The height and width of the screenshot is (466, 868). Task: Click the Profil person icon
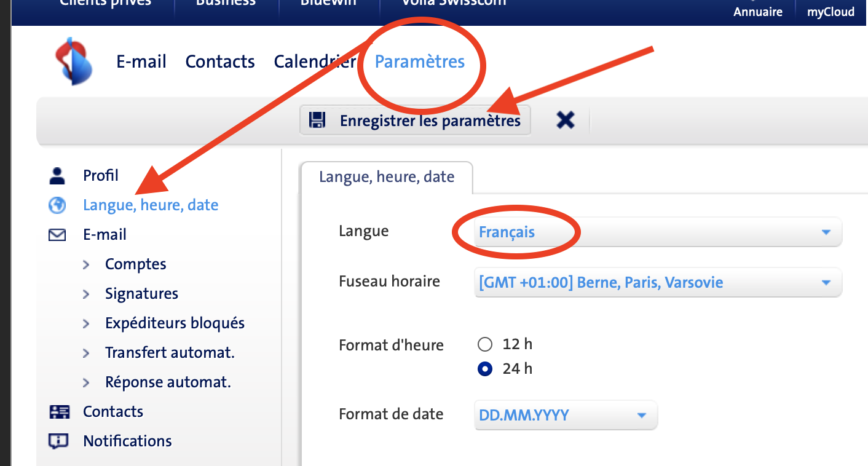tap(57, 176)
